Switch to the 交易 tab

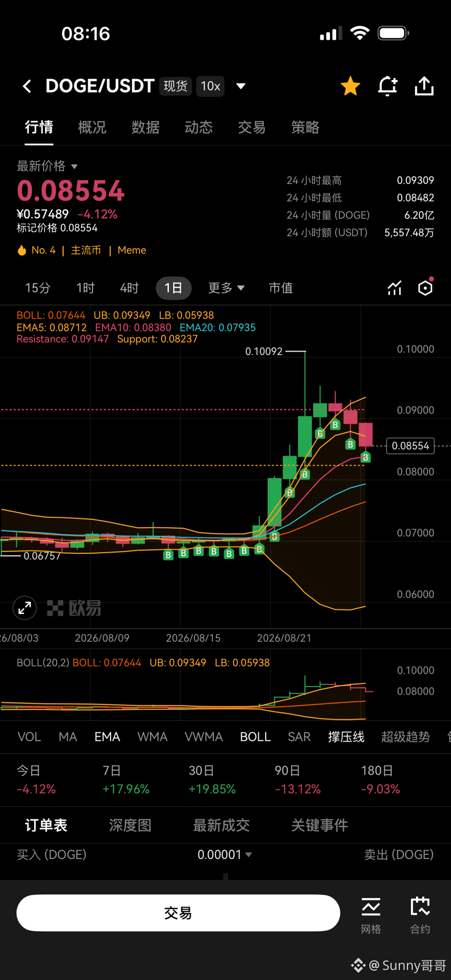[x=252, y=127]
